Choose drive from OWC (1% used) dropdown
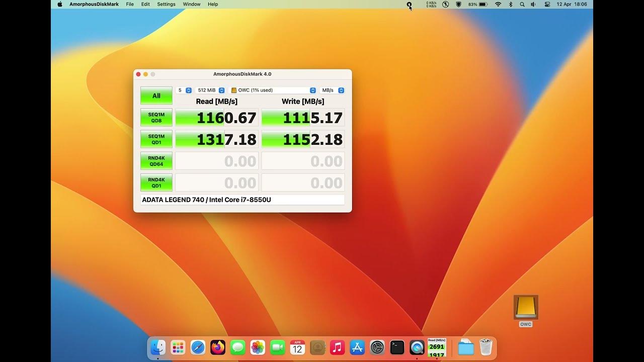 coord(273,90)
